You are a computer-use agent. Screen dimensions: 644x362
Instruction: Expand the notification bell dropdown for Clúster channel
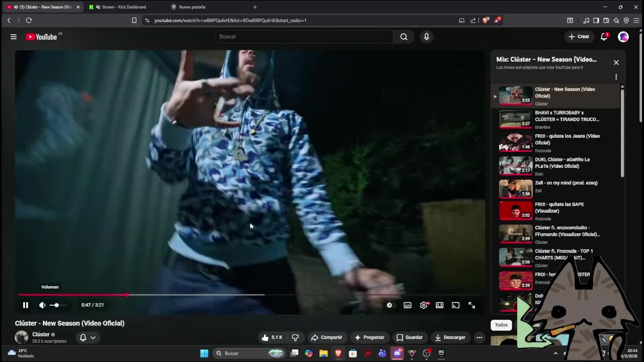[x=88, y=337]
